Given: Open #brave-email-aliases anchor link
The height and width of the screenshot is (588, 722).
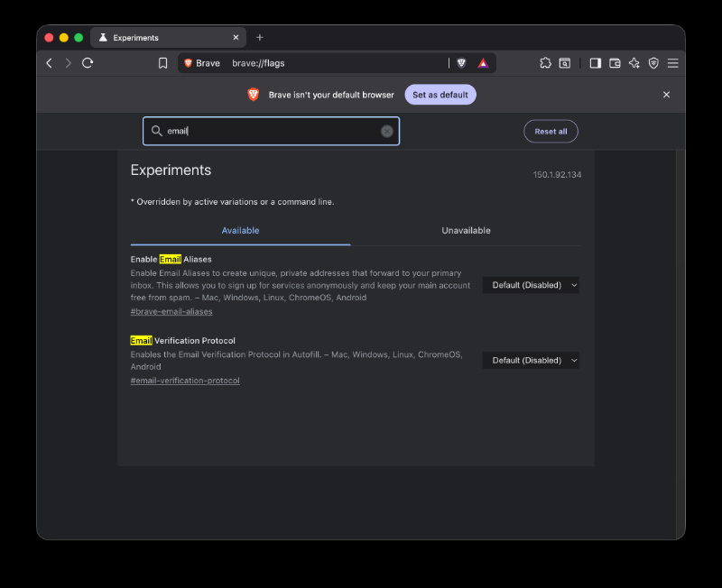Looking at the screenshot, I should (171, 311).
